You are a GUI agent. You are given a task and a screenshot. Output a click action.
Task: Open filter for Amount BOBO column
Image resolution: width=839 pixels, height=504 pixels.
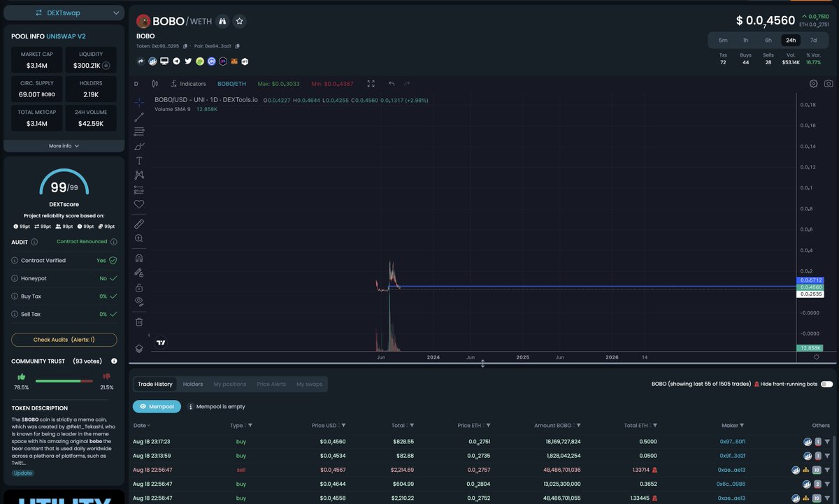coord(578,425)
